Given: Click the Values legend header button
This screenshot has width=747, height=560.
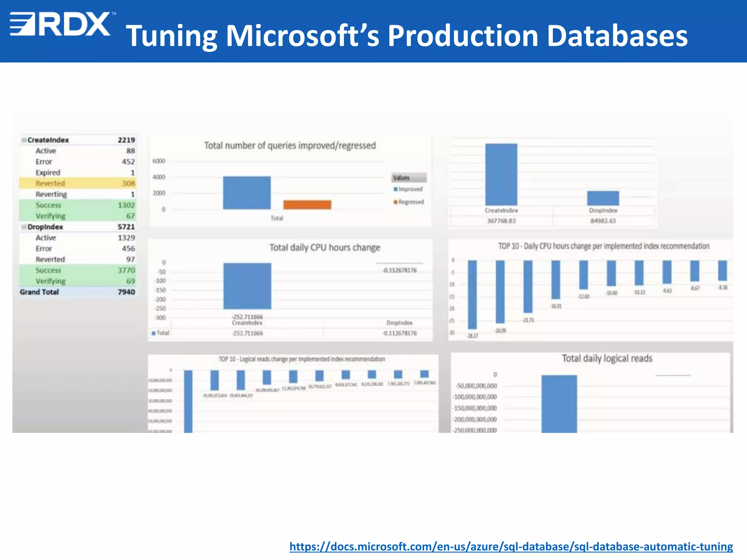Looking at the screenshot, I should (x=409, y=178).
